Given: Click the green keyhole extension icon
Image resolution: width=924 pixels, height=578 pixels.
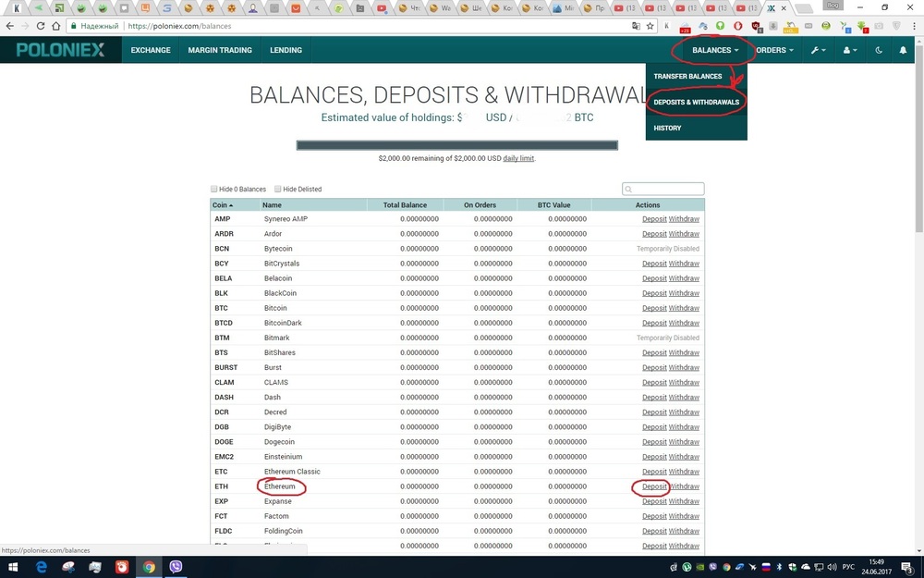Looking at the screenshot, I should point(720,26).
